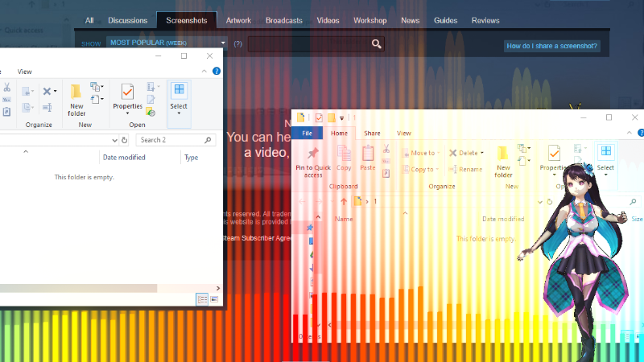Screen dimensions: 644x362
Task: Expand the Properties dropdown arrow in window 2
Action: [x=127, y=113]
